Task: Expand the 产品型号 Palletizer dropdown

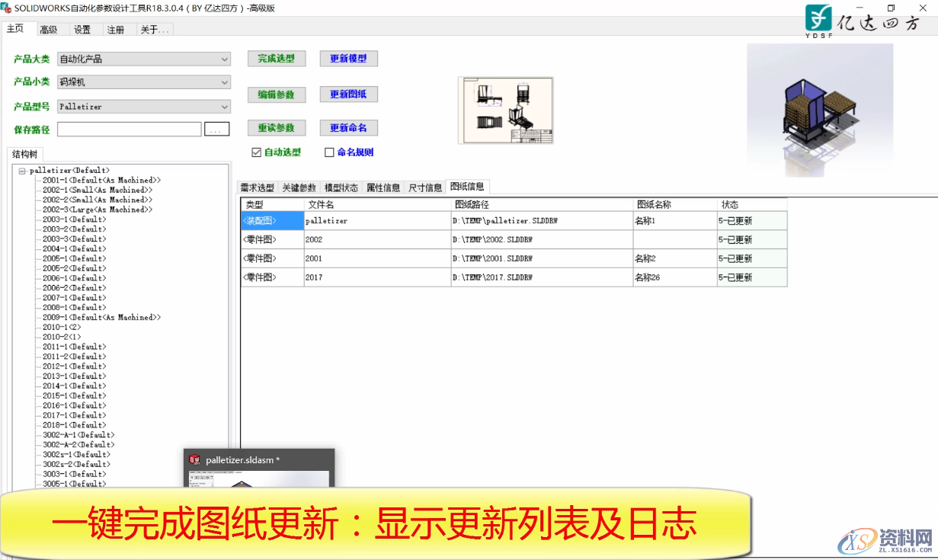Action: point(225,107)
